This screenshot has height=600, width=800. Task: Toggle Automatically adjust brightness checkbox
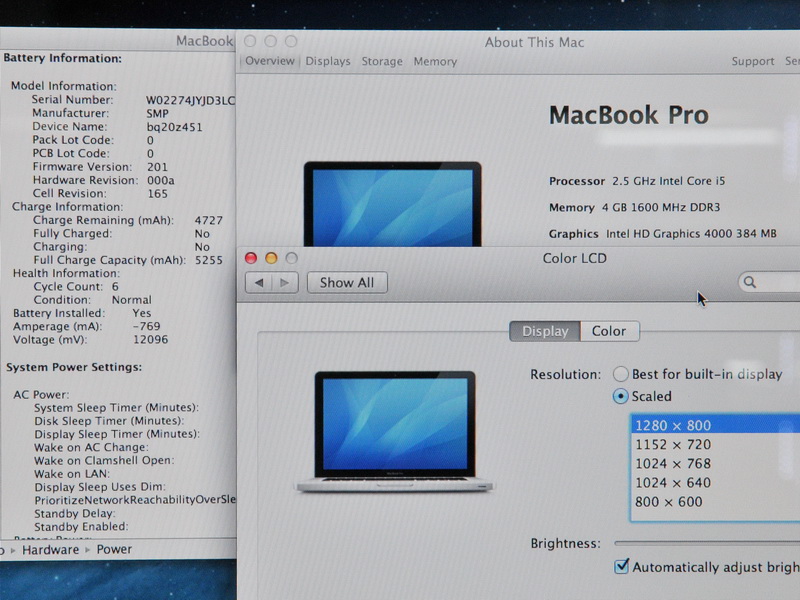[x=621, y=566]
